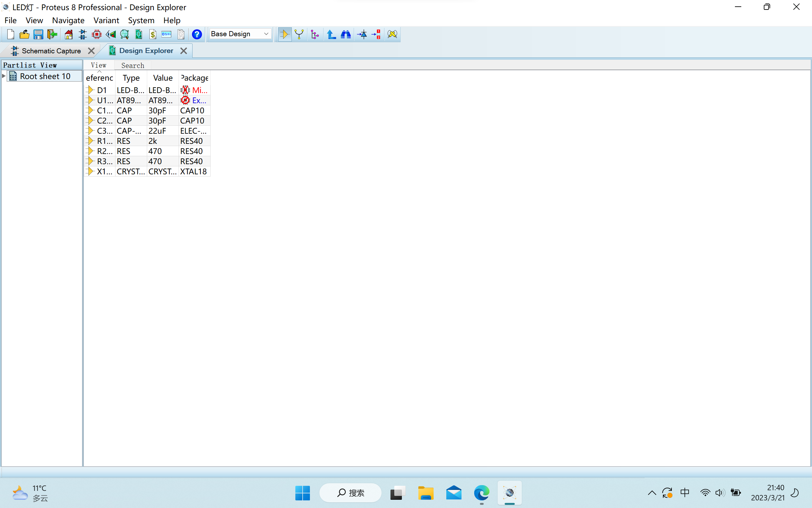Open the Windows Start menu
The width and height of the screenshot is (812, 508).
pyautogui.click(x=302, y=493)
